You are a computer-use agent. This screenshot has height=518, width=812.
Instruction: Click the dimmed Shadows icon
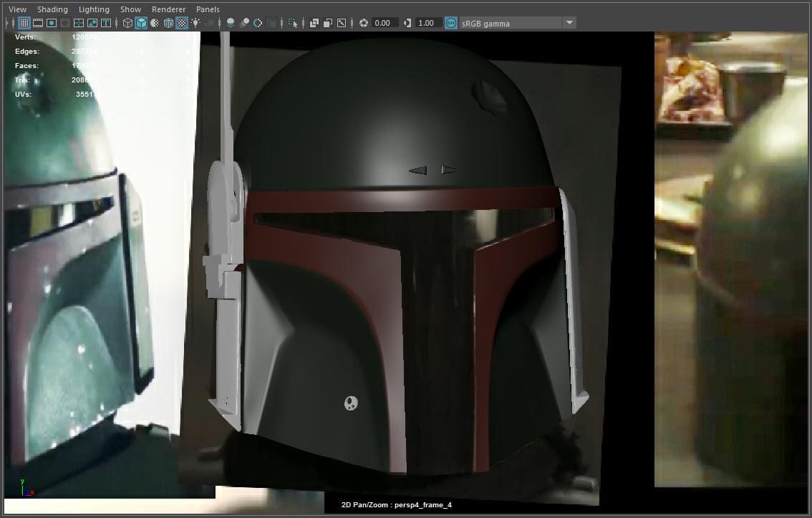coord(209,23)
